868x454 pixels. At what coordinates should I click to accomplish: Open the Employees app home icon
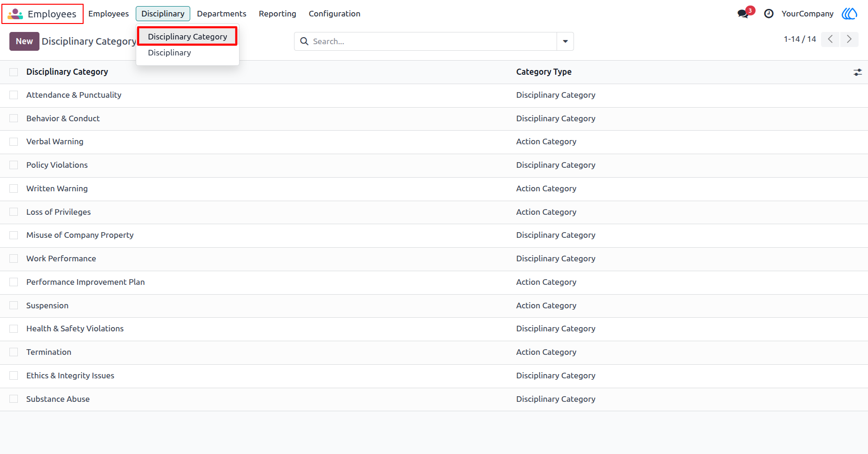point(15,14)
